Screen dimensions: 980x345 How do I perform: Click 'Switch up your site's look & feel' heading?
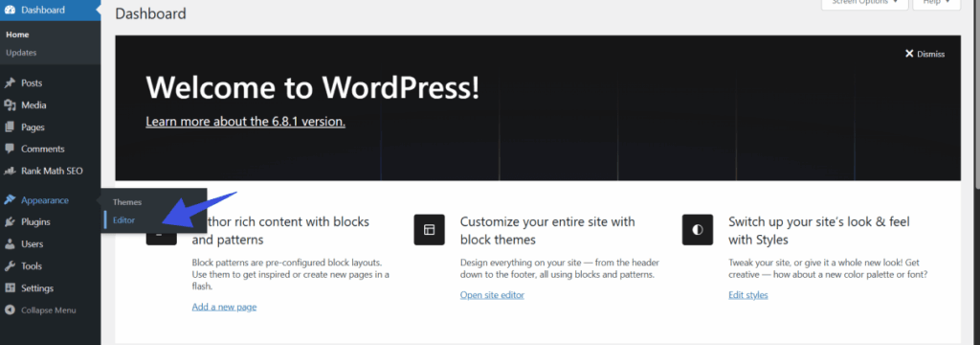coord(819,230)
